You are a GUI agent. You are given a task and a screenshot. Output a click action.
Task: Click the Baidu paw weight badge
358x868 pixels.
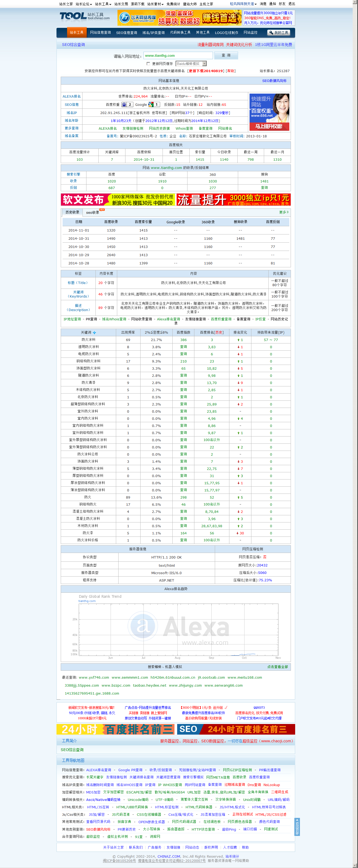click(127, 104)
